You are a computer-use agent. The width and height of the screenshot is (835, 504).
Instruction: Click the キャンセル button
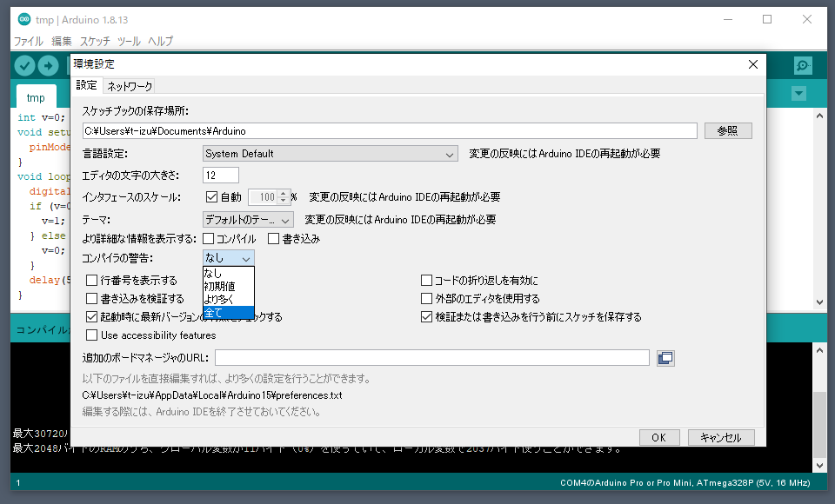pyautogui.click(x=721, y=437)
